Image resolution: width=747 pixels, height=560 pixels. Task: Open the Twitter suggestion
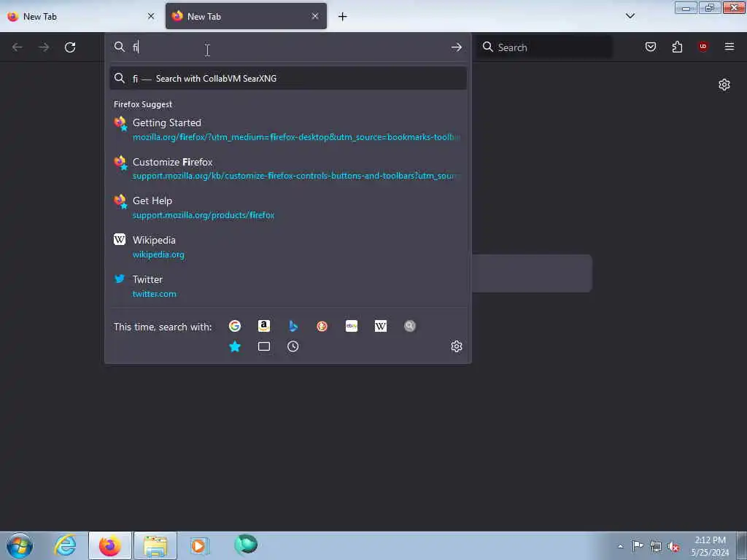pyautogui.click(x=287, y=286)
